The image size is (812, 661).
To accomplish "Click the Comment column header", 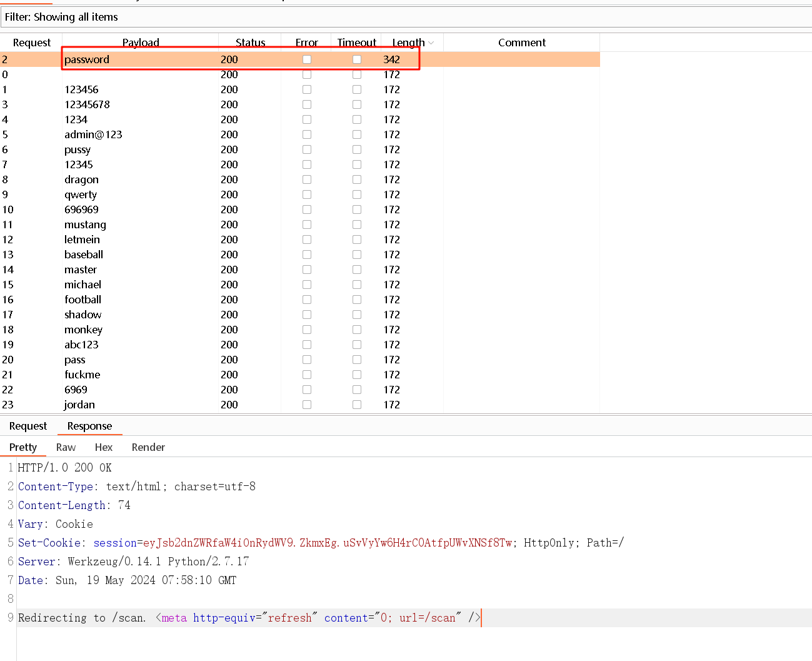I will 522,43.
